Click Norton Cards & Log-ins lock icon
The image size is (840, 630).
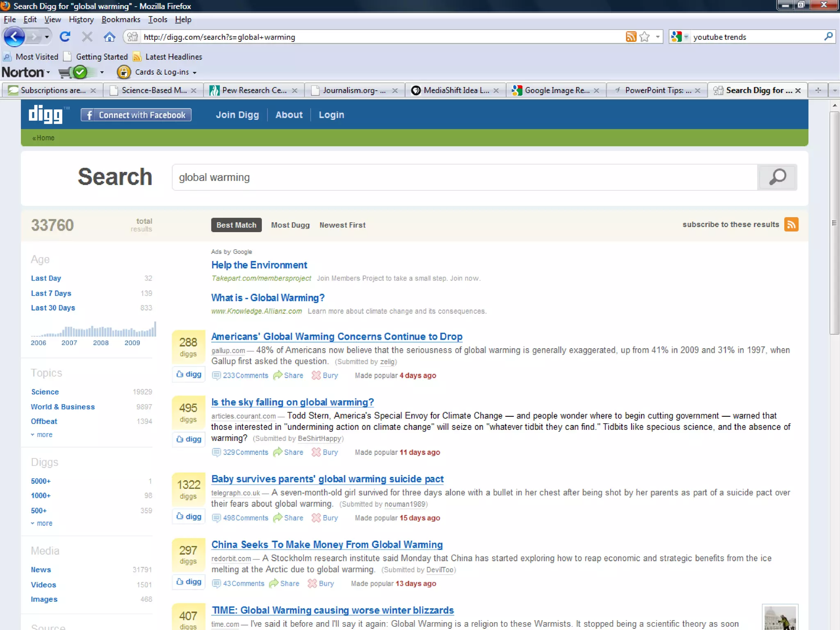coord(123,72)
